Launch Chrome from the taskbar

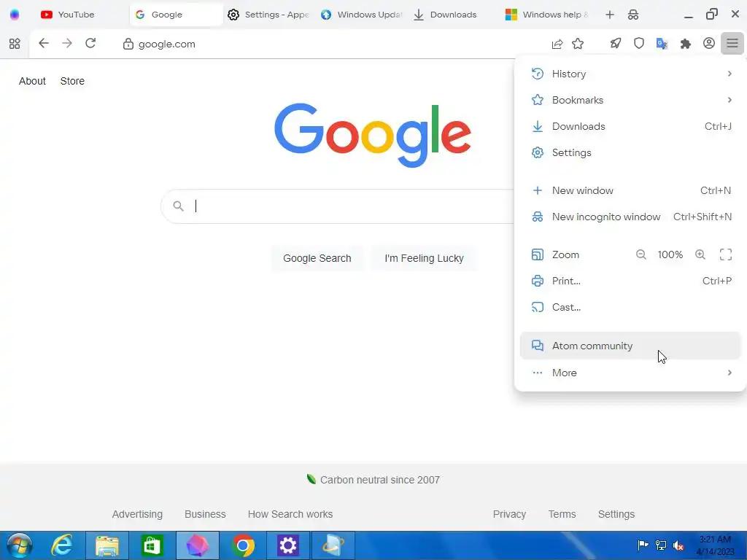(243, 545)
